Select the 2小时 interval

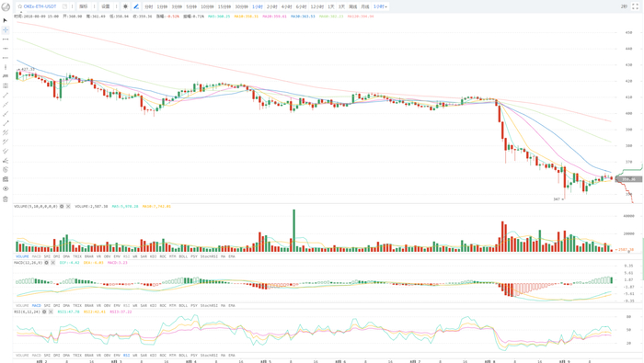pos(272,6)
